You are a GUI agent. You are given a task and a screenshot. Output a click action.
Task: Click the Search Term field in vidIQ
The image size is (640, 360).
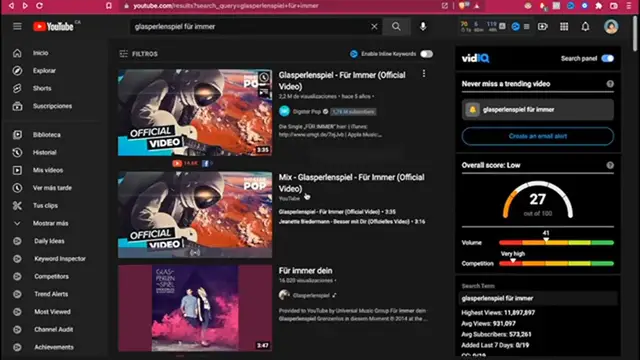[x=538, y=298]
